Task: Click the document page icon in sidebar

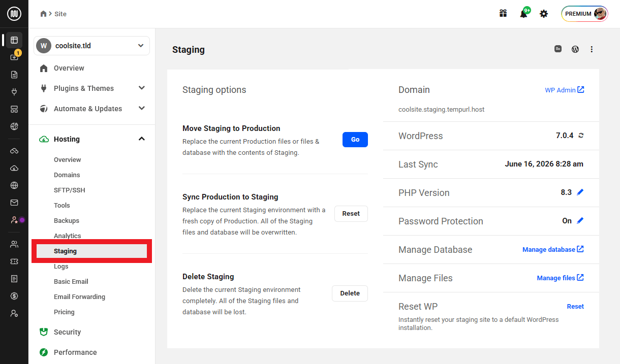Action: click(14, 75)
